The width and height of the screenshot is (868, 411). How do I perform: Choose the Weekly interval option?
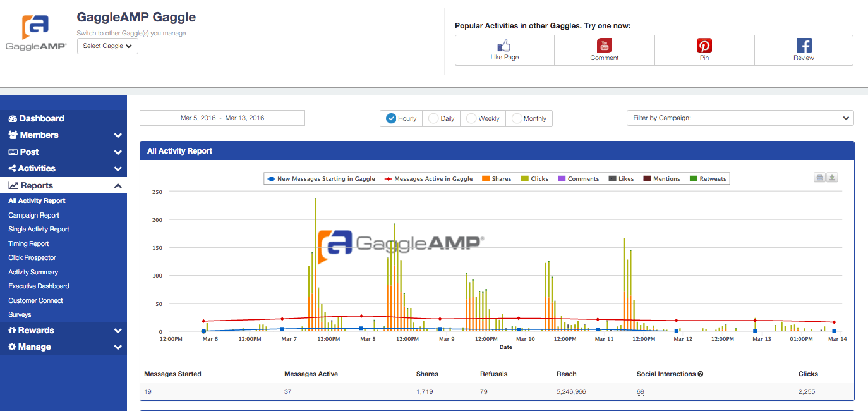pyautogui.click(x=472, y=118)
